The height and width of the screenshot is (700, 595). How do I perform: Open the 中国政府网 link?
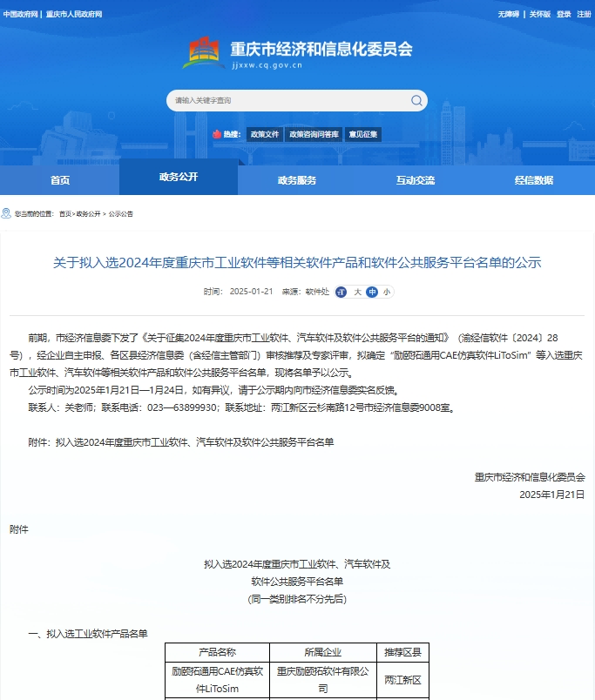coord(20,14)
